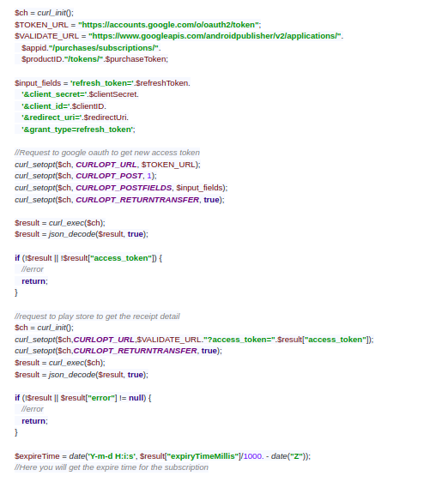The height and width of the screenshot is (482, 448).
Task: Click the second //error comment
Action: point(33,409)
